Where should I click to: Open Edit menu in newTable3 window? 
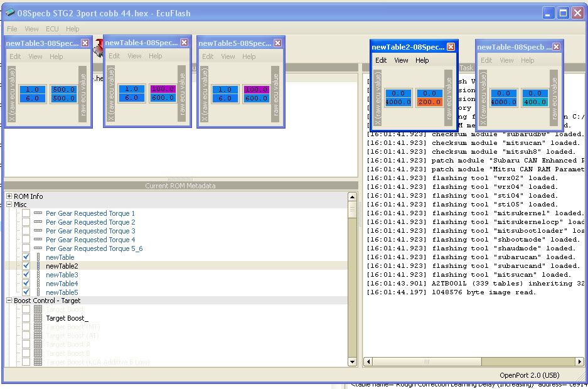[x=15, y=56]
